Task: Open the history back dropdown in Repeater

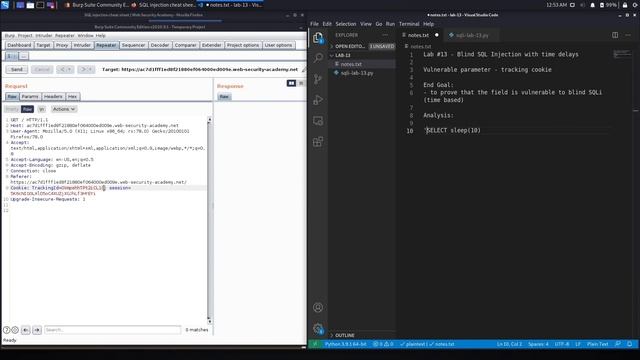Action: tap(65, 69)
